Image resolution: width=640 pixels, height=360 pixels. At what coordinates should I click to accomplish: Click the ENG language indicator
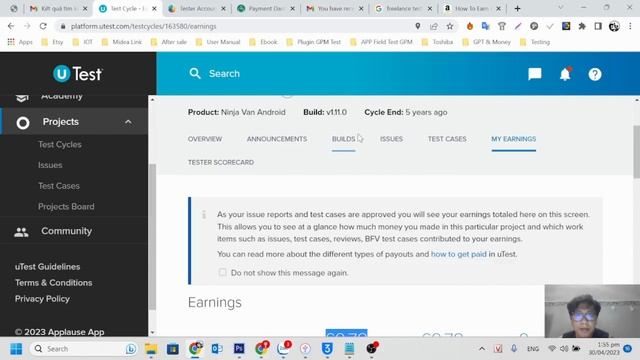533,349
